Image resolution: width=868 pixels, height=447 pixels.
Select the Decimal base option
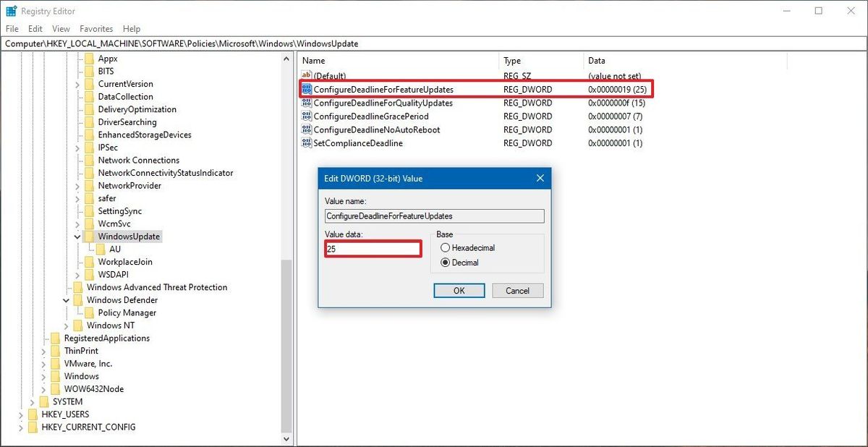tap(444, 263)
